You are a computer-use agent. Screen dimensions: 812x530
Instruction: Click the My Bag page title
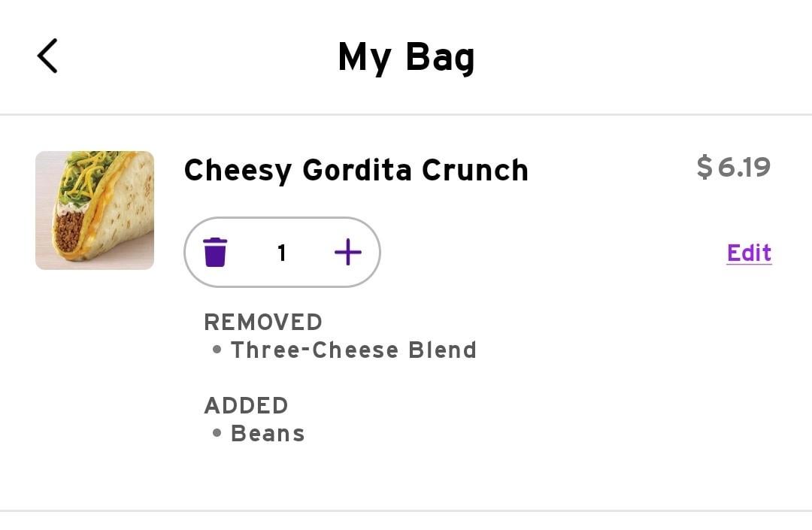pyautogui.click(x=407, y=57)
